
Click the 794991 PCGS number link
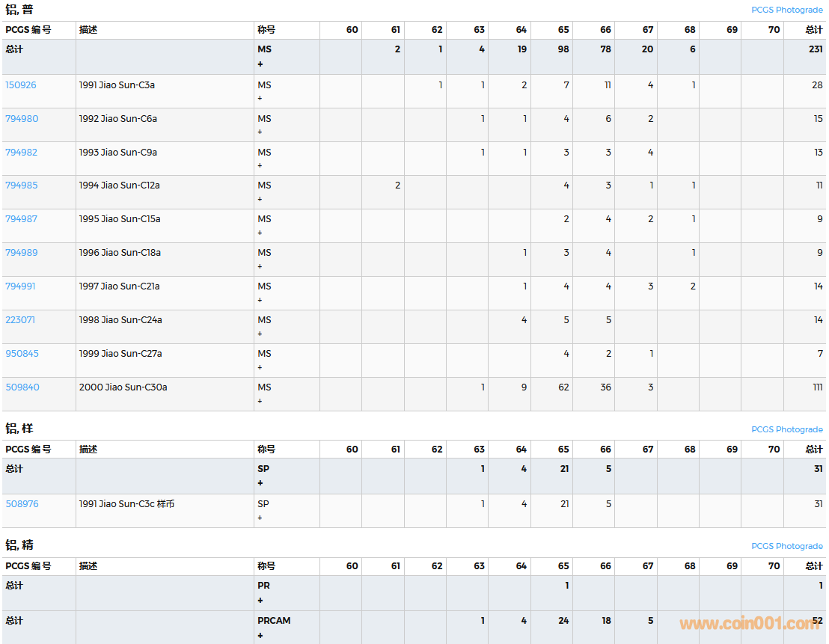pos(20,286)
